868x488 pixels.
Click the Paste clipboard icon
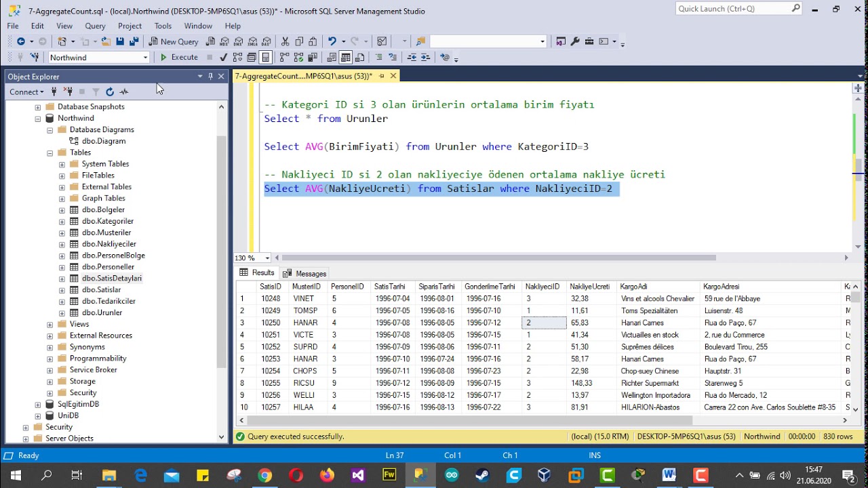click(x=313, y=41)
